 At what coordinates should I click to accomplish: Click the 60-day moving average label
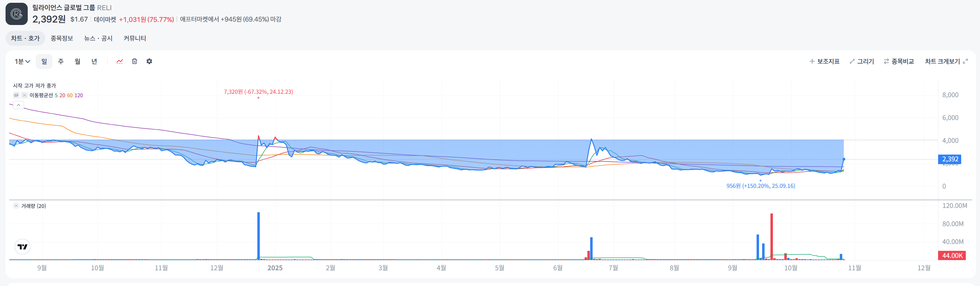pyautogui.click(x=70, y=96)
